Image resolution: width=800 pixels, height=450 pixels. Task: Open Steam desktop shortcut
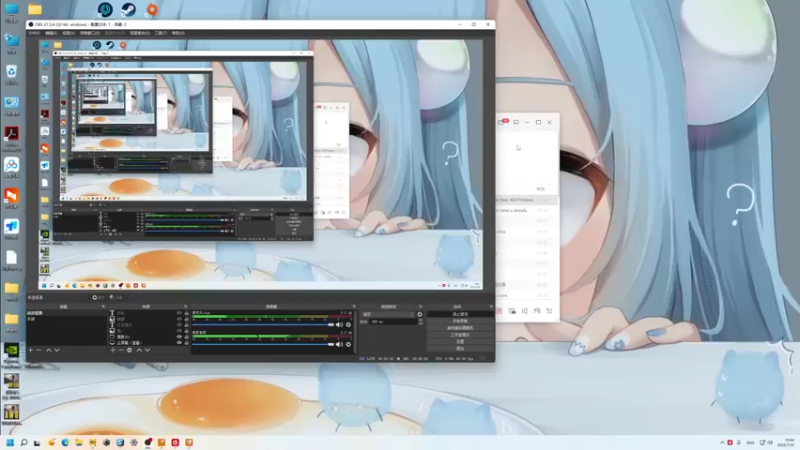[x=128, y=9]
